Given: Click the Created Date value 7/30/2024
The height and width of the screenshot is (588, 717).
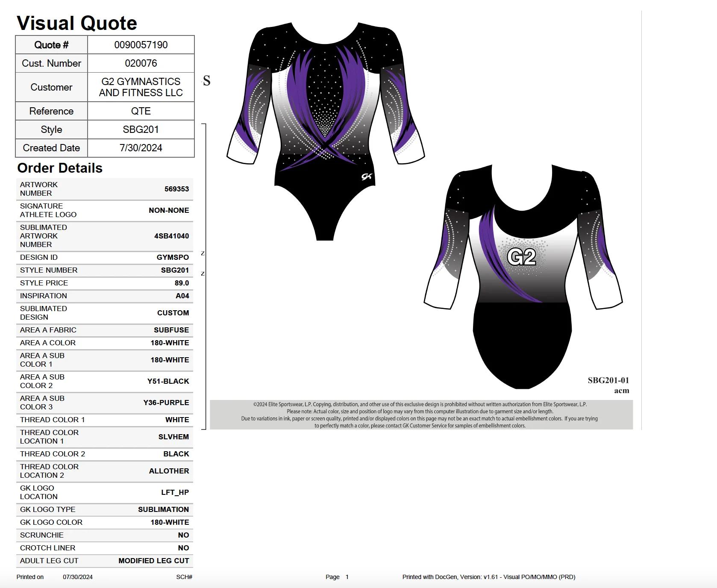Looking at the screenshot, I should tap(141, 148).
